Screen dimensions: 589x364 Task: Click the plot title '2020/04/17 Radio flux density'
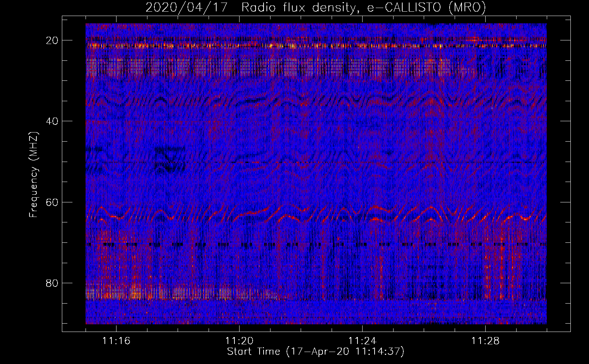(x=316, y=7)
